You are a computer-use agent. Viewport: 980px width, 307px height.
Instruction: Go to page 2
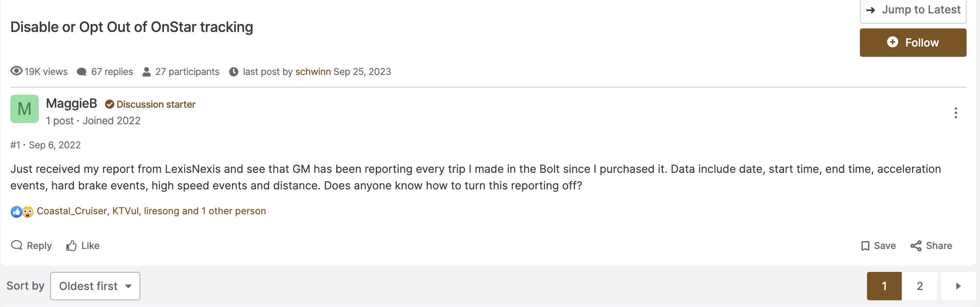click(920, 286)
